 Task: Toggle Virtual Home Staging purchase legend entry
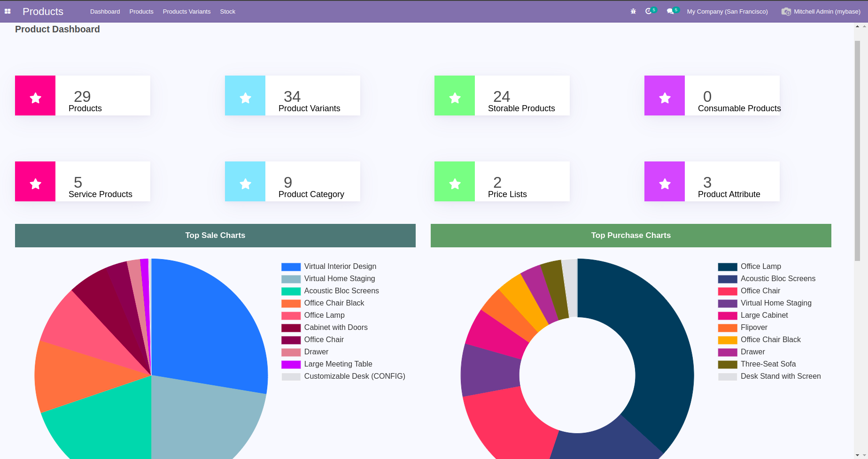click(x=765, y=303)
